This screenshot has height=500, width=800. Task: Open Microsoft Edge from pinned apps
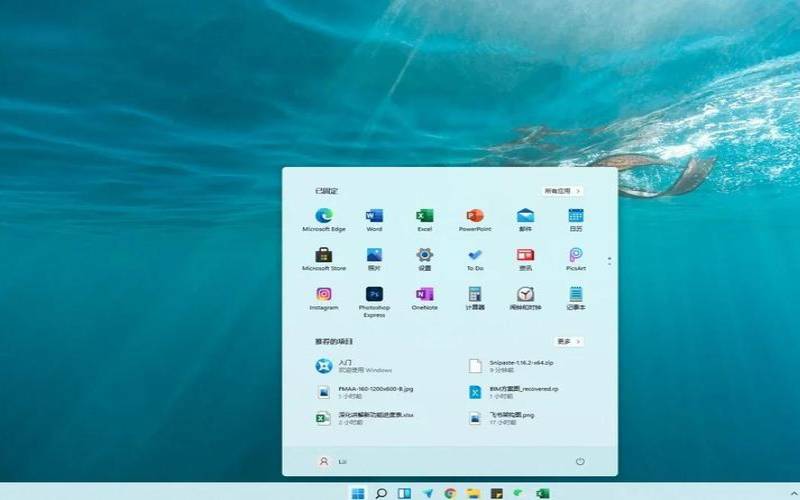tap(323, 220)
